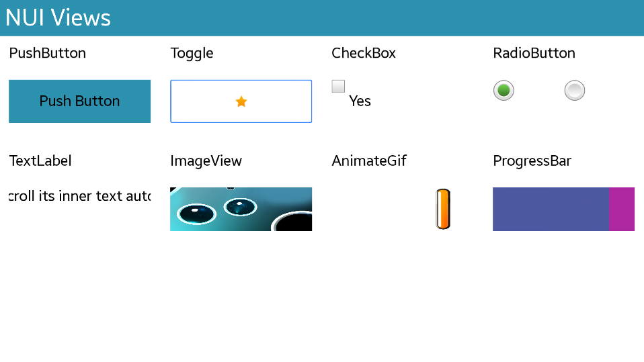The width and height of the screenshot is (644, 362).
Task: Click the camera lens image
Action: (241, 209)
